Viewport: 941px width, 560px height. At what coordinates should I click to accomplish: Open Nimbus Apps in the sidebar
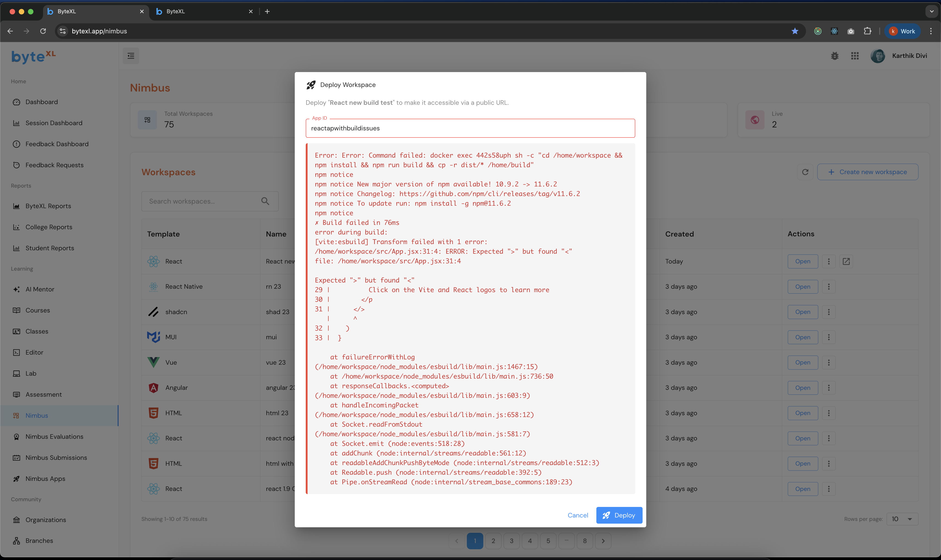click(x=45, y=479)
